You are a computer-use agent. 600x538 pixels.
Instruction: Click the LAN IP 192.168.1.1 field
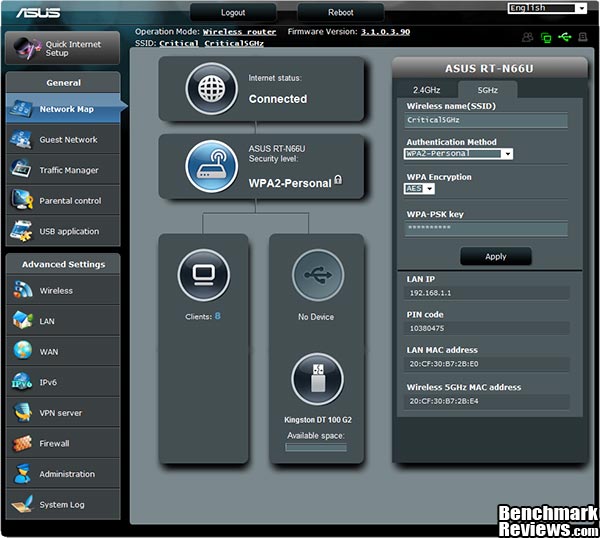487,293
